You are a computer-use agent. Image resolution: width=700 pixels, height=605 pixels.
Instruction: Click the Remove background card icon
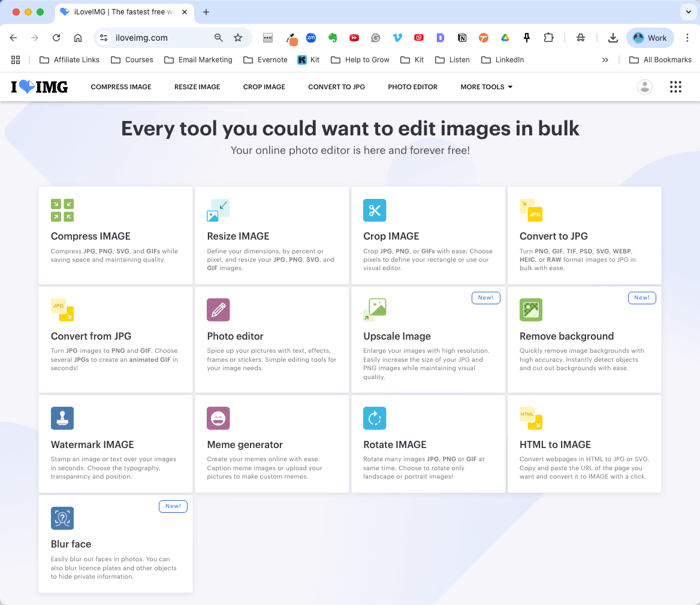coord(531,310)
